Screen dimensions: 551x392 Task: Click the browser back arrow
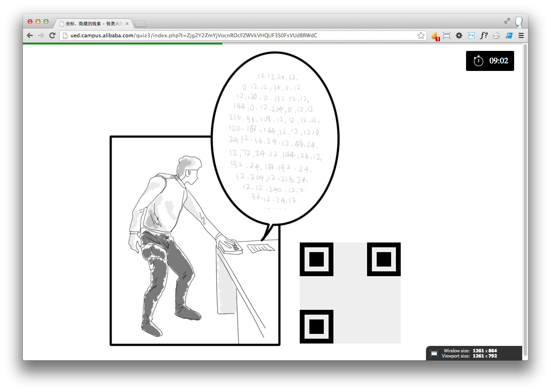click(x=30, y=35)
